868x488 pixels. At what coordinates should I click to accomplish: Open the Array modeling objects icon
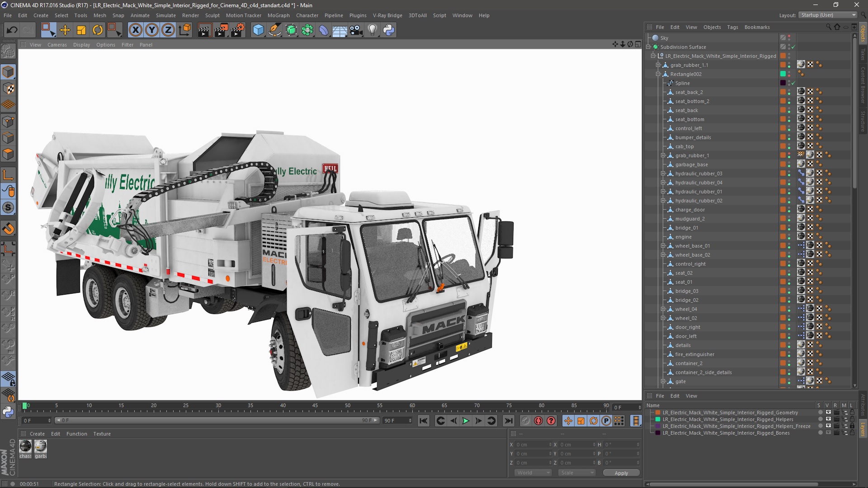coord(307,30)
